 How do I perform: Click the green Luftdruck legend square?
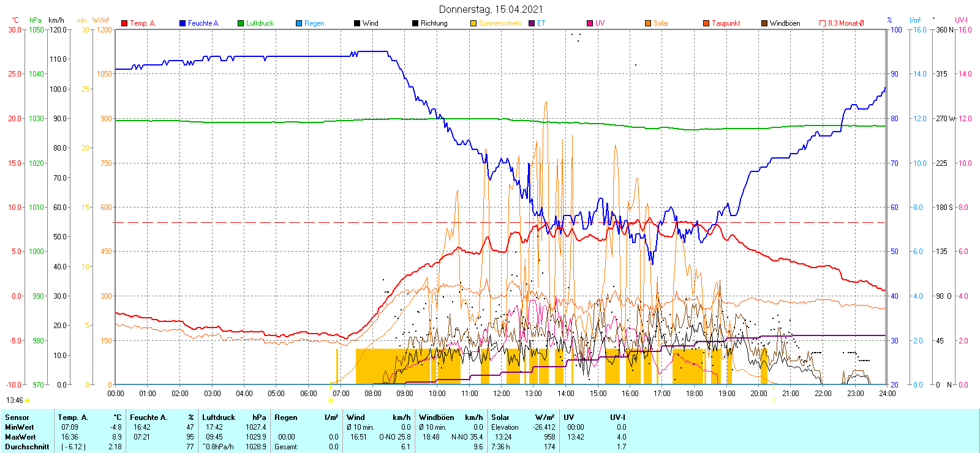click(x=241, y=23)
